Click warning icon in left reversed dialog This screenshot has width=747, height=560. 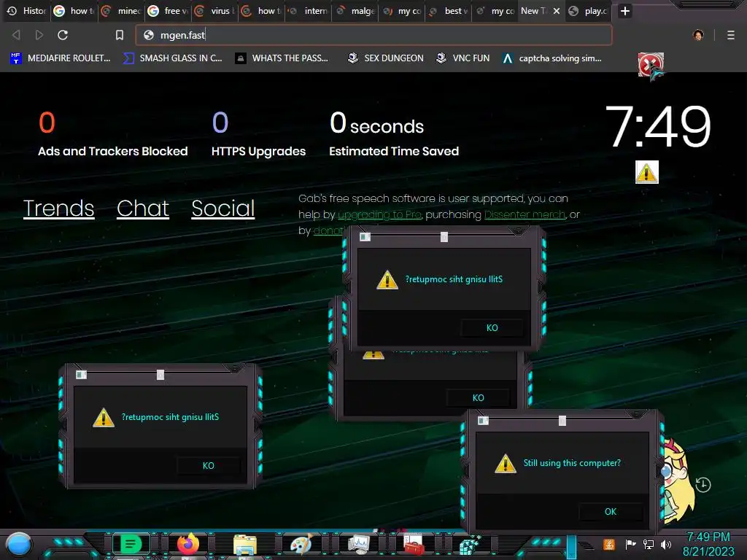tap(104, 418)
